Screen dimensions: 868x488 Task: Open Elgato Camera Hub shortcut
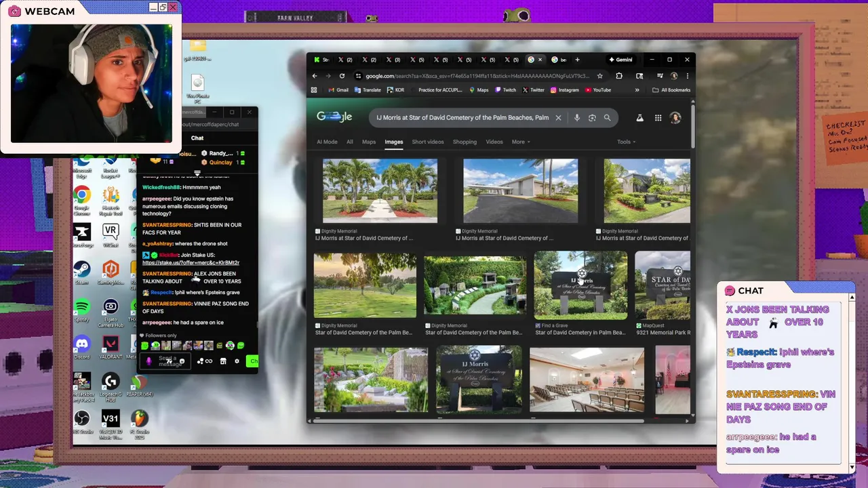point(111,313)
